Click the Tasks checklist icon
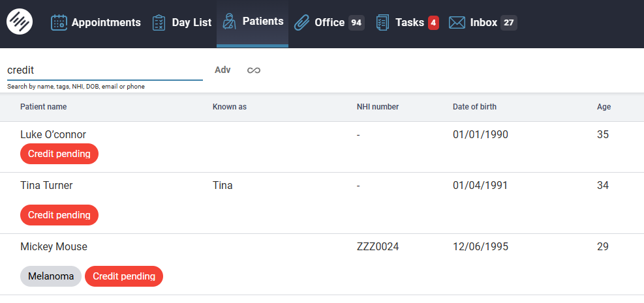The image size is (644, 303). click(x=382, y=22)
